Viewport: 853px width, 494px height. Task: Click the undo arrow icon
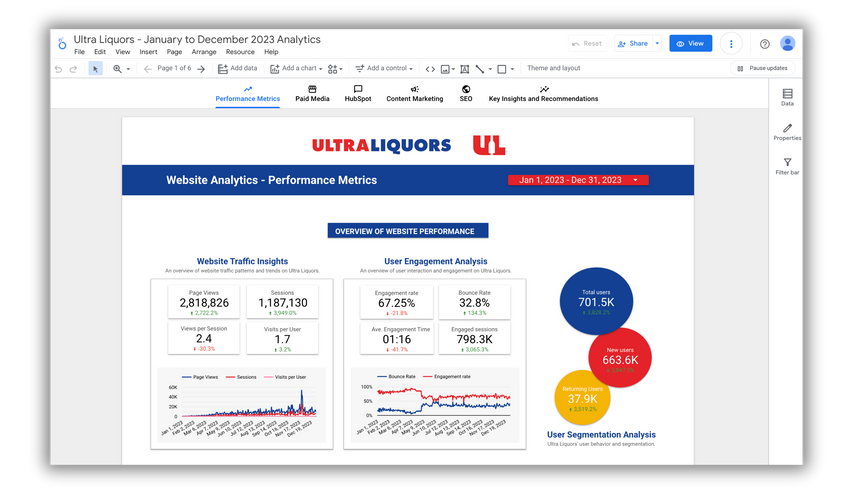click(58, 69)
